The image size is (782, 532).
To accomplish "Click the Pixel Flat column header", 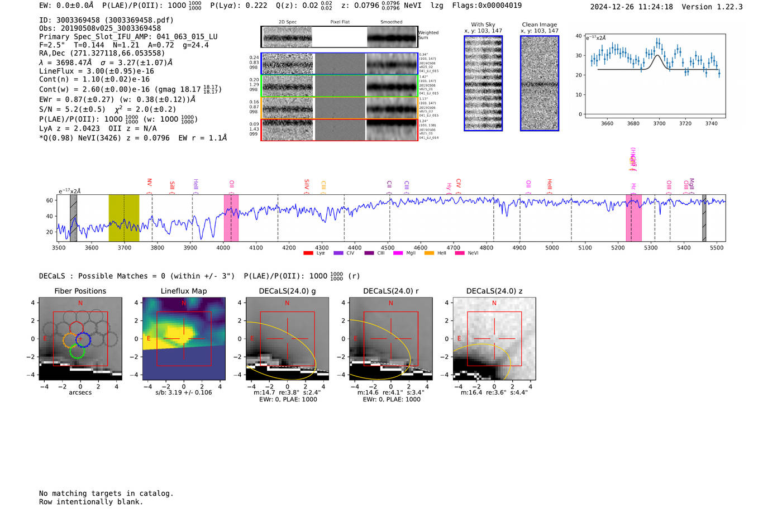I will (x=340, y=22).
